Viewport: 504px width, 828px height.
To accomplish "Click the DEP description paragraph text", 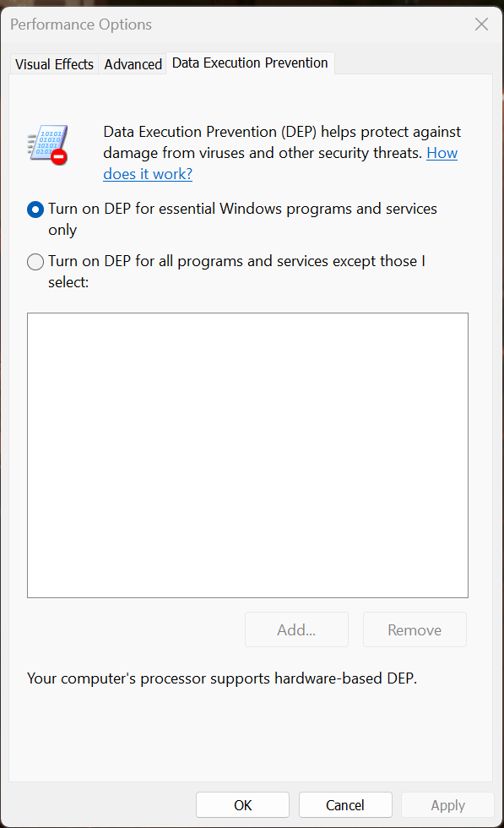I will click(282, 153).
